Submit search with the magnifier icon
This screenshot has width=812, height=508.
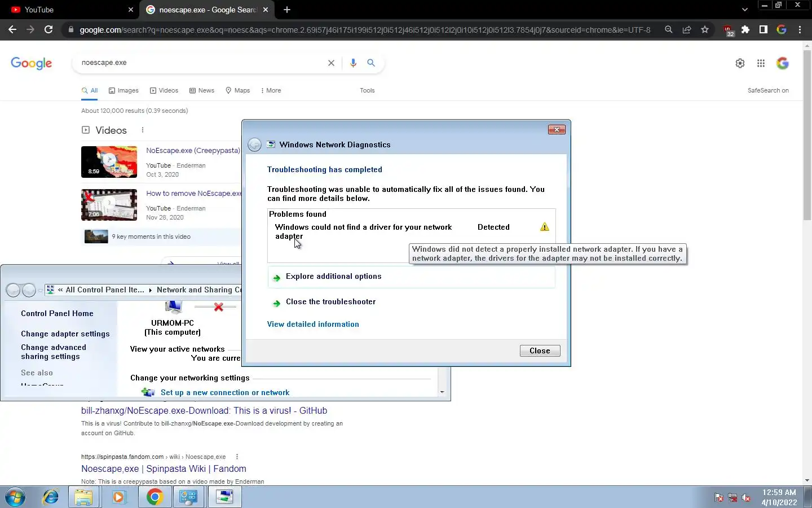tap(371, 63)
